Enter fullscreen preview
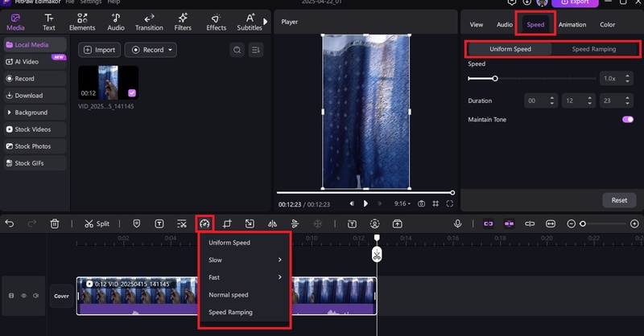 pos(450,203)
